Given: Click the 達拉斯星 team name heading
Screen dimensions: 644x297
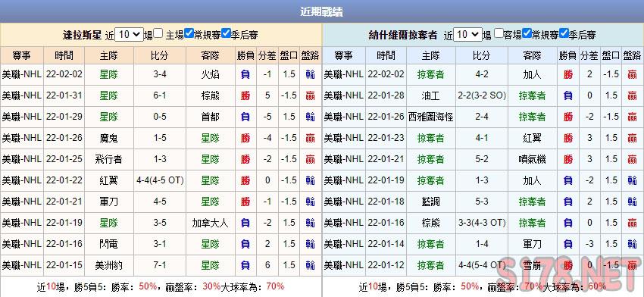Looking at the screenshot, I should coord(82,35).
